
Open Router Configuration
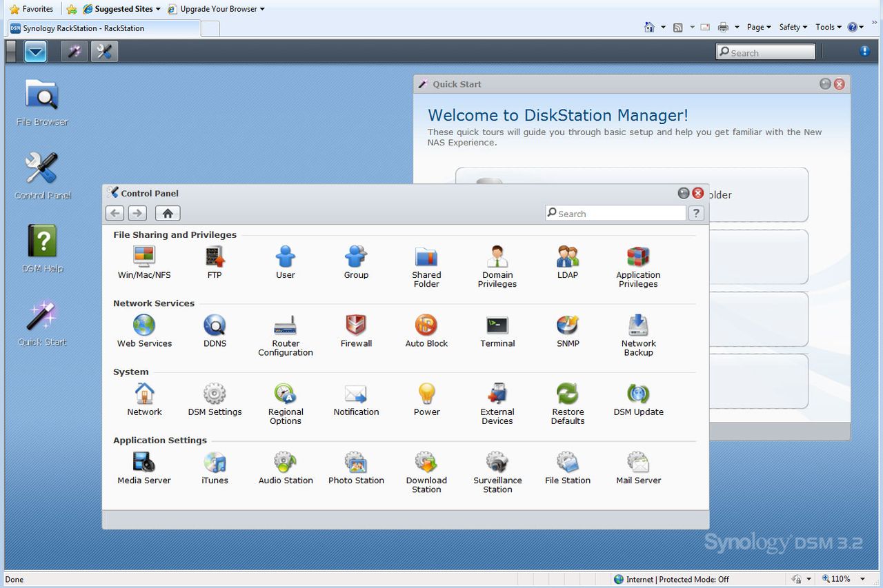[x=286, y=335]
